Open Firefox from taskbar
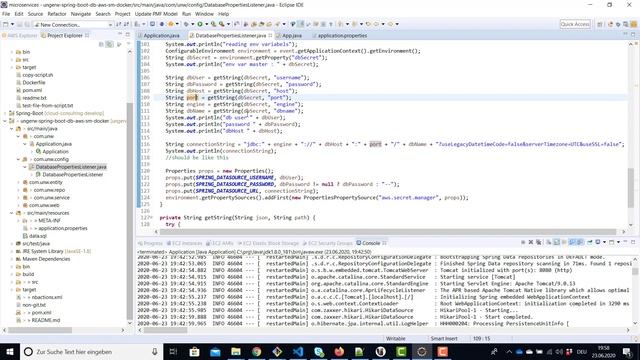The height and width of the screenshot is (360, 640). pos(339,351)
